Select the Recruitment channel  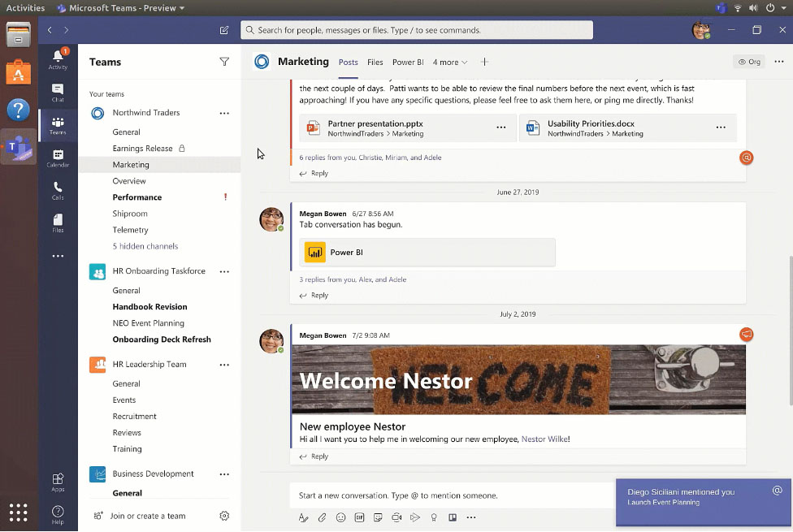point(135,416)
